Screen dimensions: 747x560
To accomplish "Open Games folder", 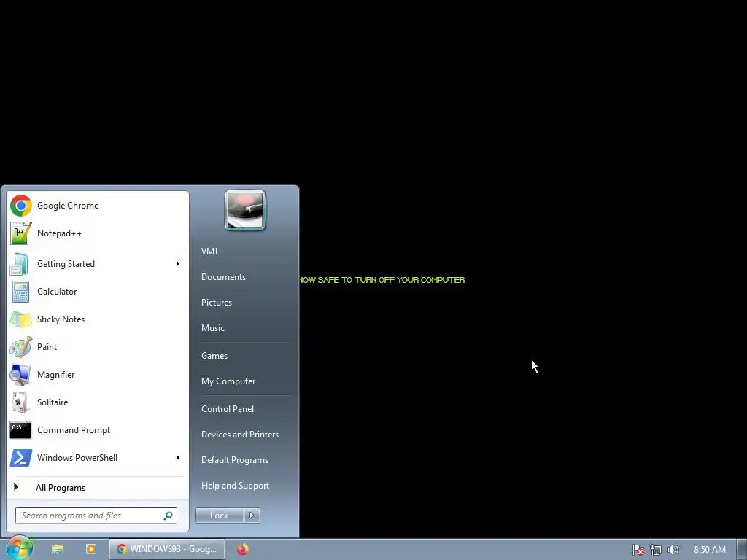I will pyautogui.click(x=214, y=356).
